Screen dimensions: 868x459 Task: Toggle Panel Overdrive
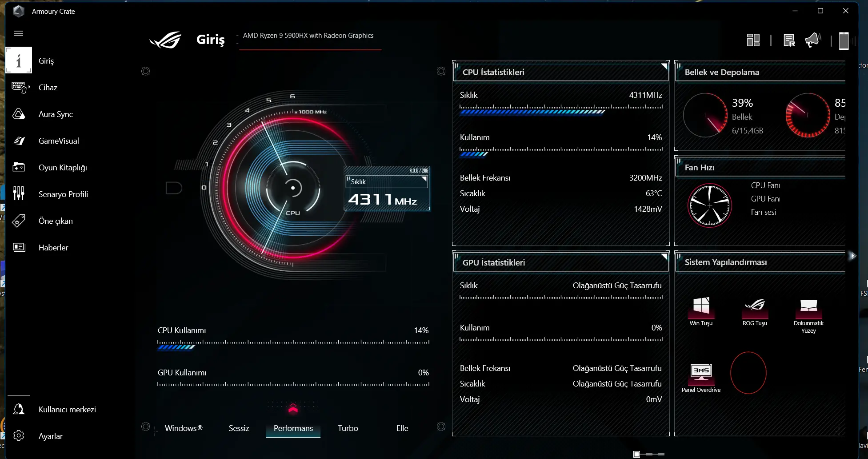tap(701, 378)
